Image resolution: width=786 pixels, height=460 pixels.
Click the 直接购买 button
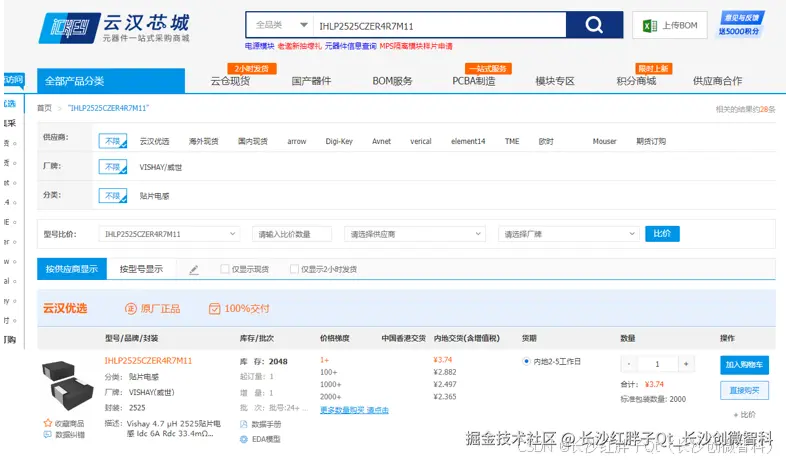pos(744,390)
